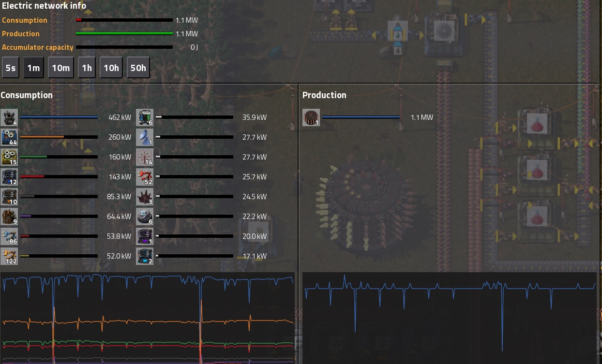Select the generator icon under Production
The width and height of the screenshot is (602, 364).
click(x=311, y=117)
